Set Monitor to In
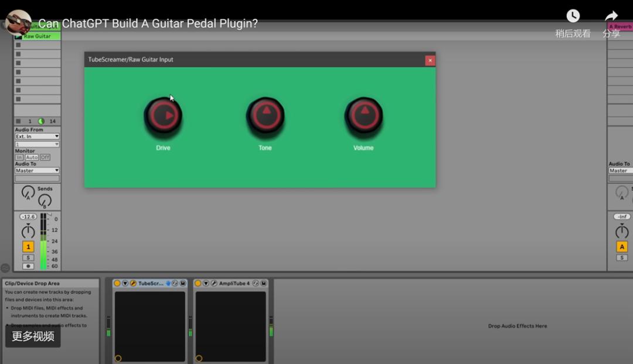The width and height of the screenshot is (633, 364). coord(19,158)
